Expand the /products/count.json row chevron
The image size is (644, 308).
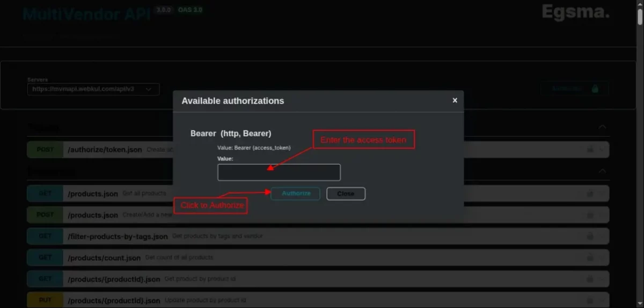602,258
